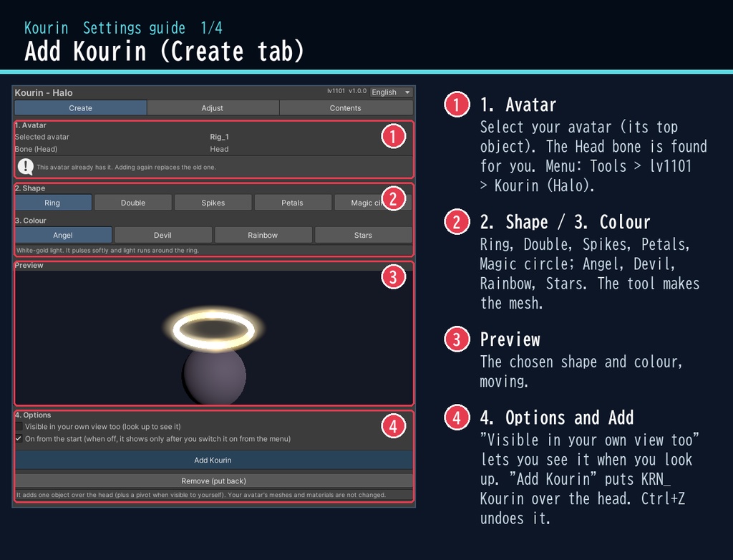Click the Bone (Head) field value
This screenshot has height=560, width=733.
click(219, 149)
